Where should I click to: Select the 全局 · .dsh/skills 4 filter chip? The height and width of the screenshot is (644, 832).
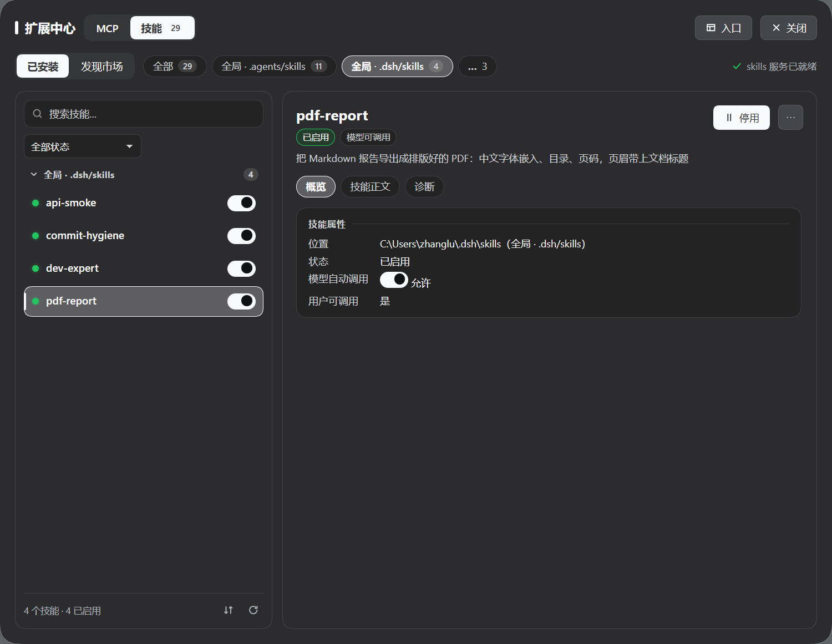coord(397,67)
